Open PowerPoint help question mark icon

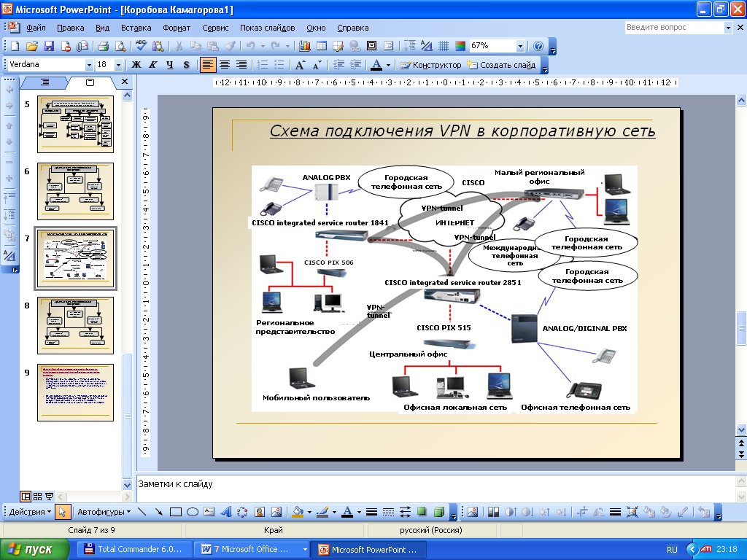[x=538, y=46]
